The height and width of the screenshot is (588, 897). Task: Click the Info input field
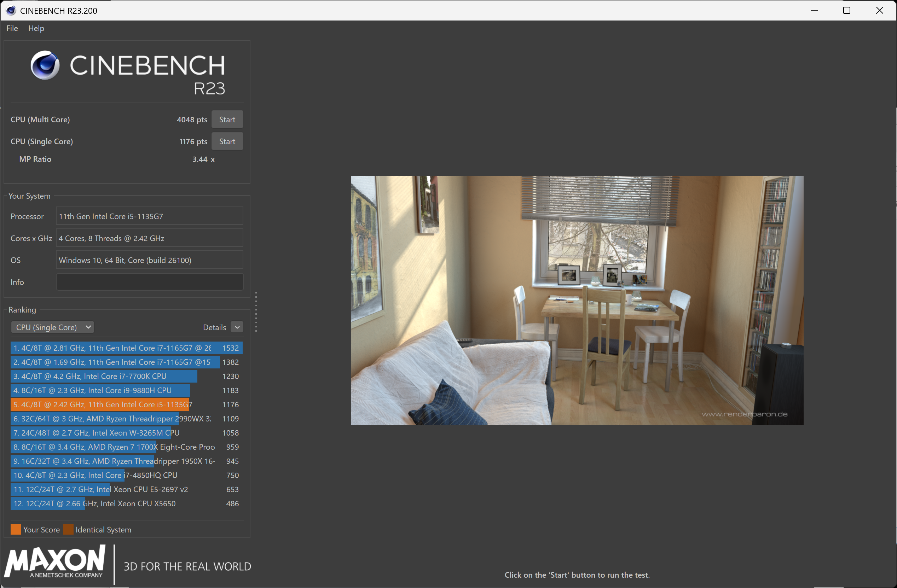[150, 282]
